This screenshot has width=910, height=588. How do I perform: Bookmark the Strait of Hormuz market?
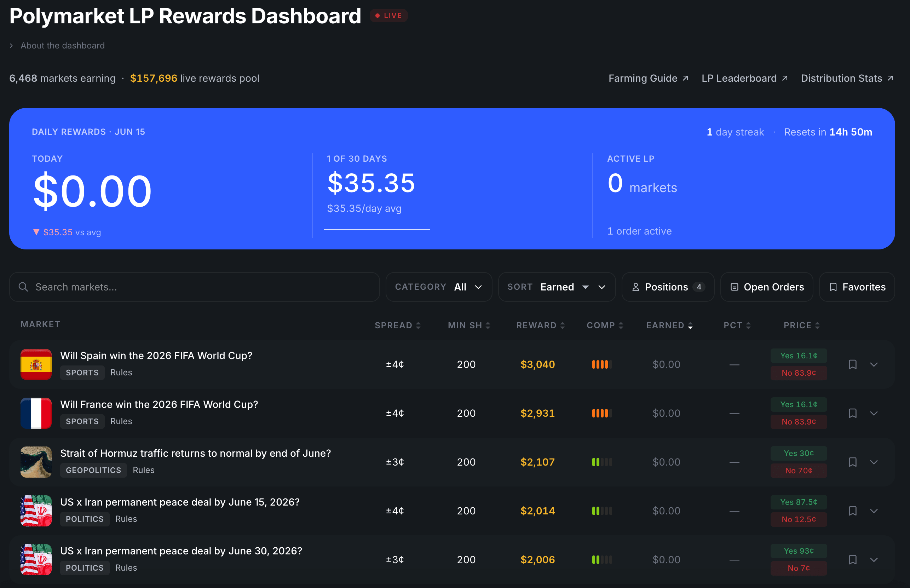pos(852,462)
